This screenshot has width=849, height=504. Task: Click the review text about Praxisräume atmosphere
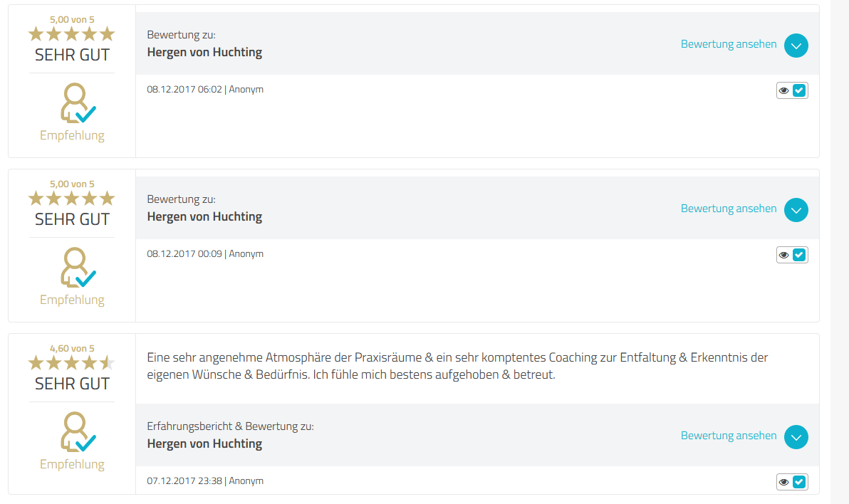tap(457, 366)
